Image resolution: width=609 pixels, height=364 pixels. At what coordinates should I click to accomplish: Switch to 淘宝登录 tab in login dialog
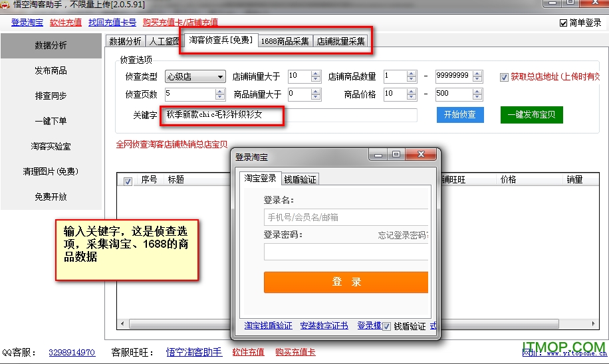click(260, 178)
